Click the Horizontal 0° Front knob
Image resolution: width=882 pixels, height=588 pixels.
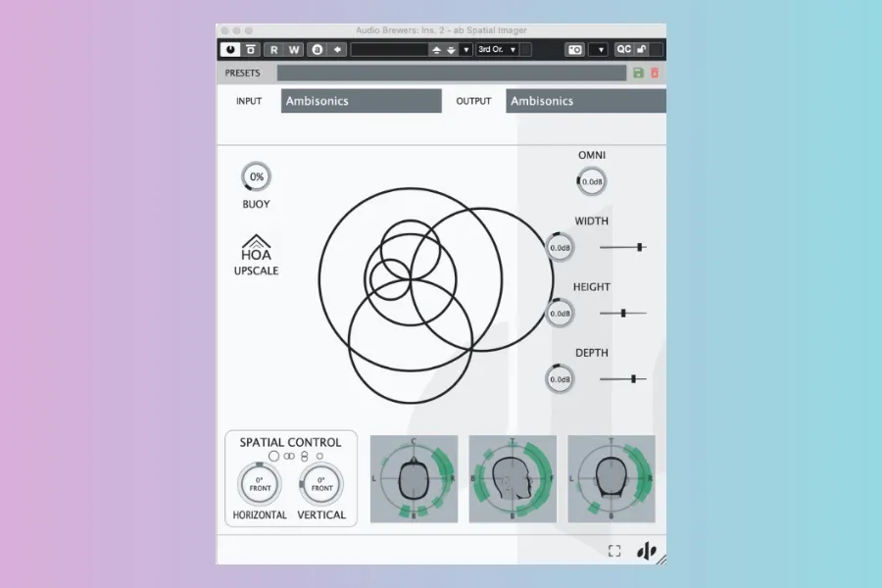[260, 484]
